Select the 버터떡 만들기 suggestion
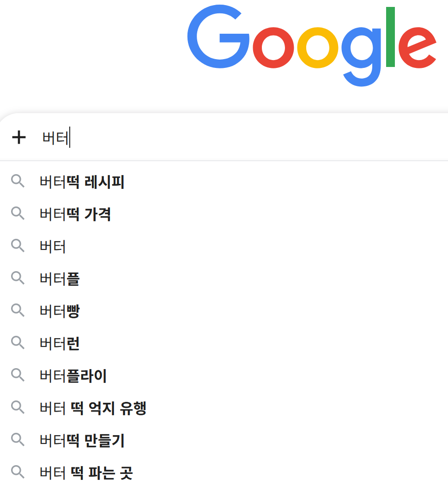 82,441
